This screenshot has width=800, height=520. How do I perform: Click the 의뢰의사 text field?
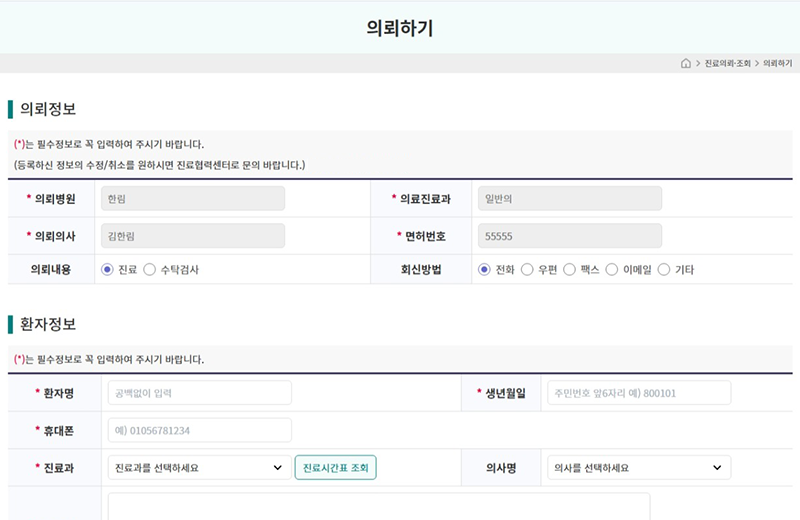192,235
